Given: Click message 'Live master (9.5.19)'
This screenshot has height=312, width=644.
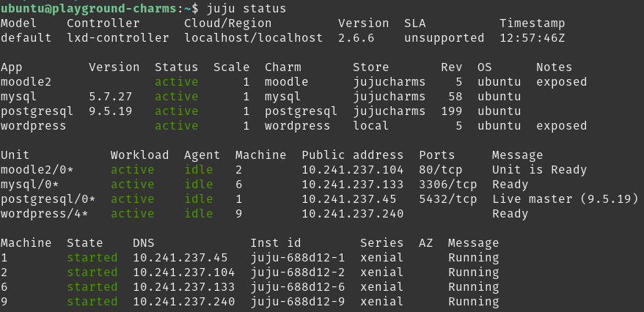Looking at the screenshot, I should [x=566, y=199].
